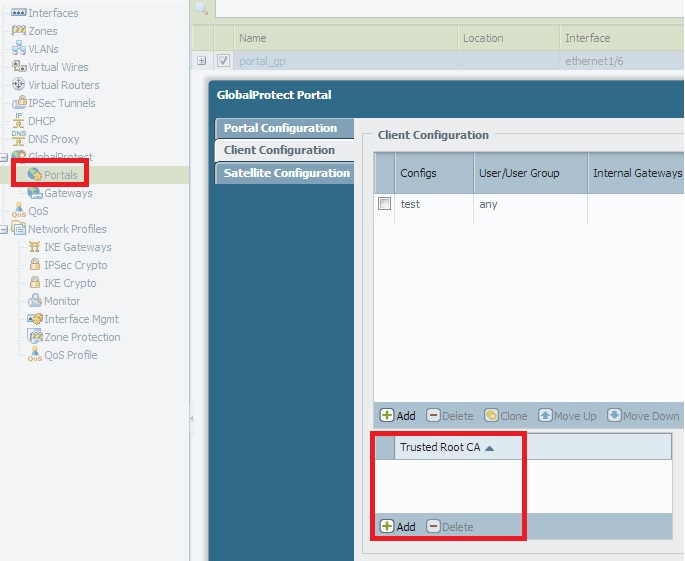
Task: Clone the selected client config
Action: click(505, 416)
